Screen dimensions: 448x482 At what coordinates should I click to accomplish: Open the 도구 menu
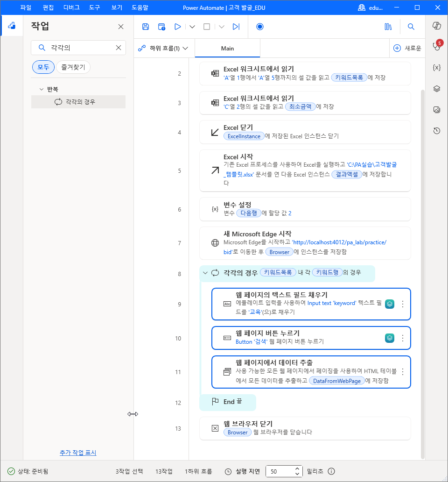click(x=95, y=7)
